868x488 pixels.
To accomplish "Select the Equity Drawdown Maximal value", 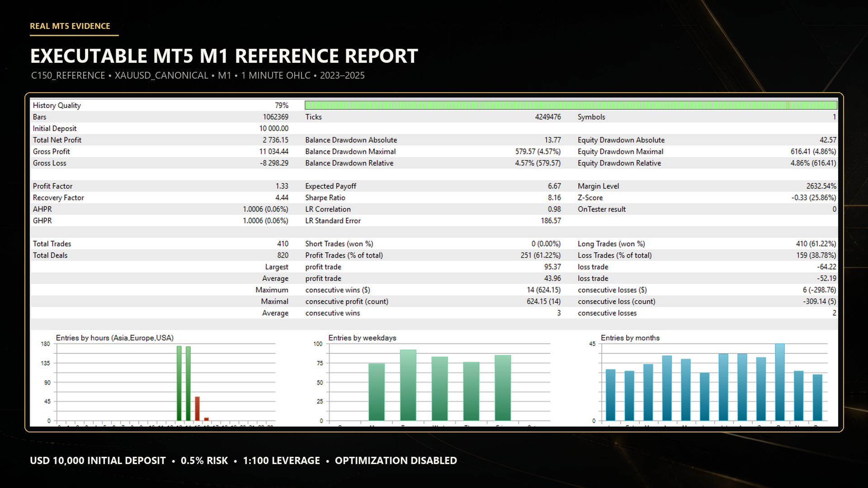I will (x=813, y=152).
